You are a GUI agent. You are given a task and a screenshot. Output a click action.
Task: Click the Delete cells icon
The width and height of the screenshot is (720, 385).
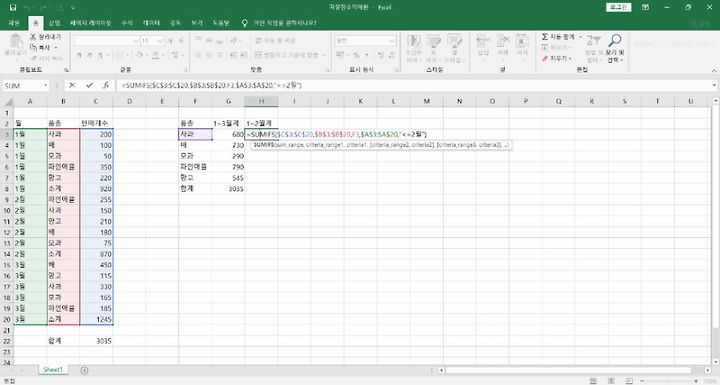[503, 41]
